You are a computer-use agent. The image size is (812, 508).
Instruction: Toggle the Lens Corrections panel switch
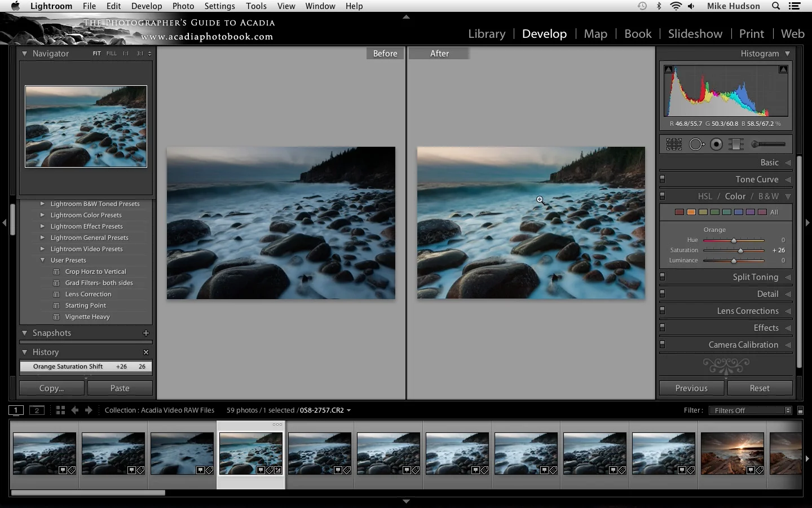pos(663,311)
